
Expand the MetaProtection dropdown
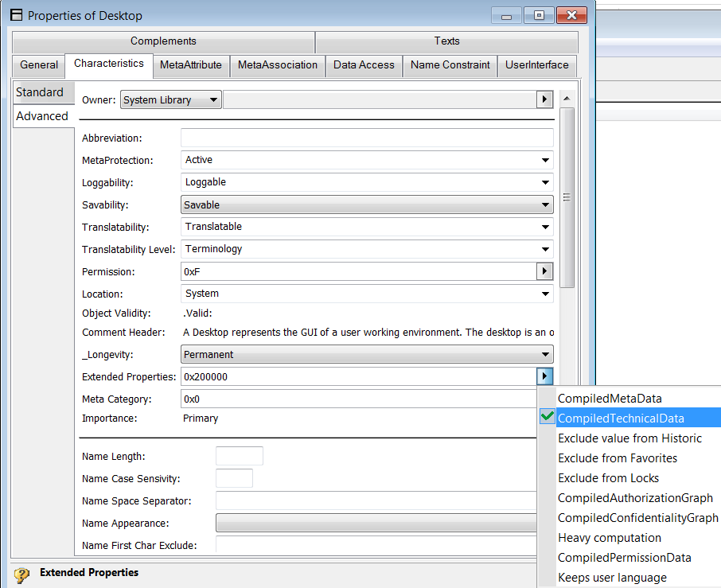click(x=367, y=160)
